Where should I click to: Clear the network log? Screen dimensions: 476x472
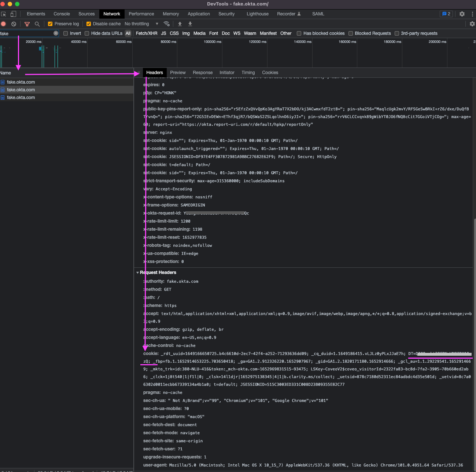pyautogui.click(x=14, y=23)
